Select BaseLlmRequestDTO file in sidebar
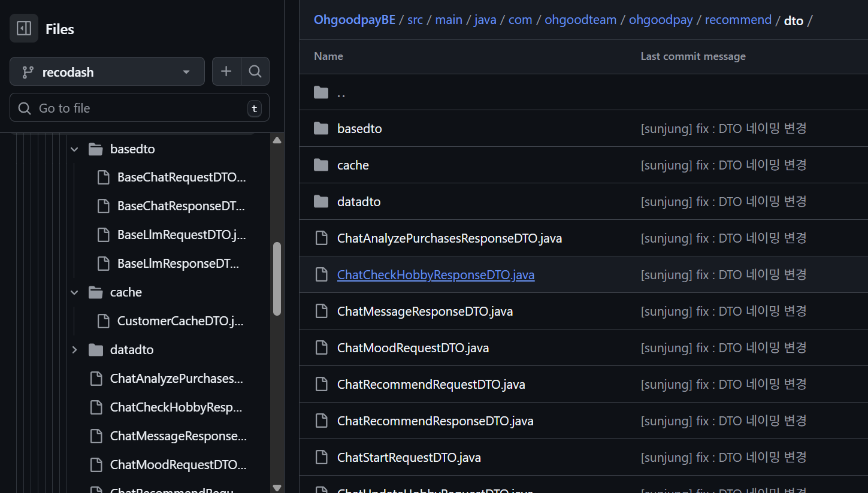Viewport: 868px width, 493px height. click(x=181, y=235)
